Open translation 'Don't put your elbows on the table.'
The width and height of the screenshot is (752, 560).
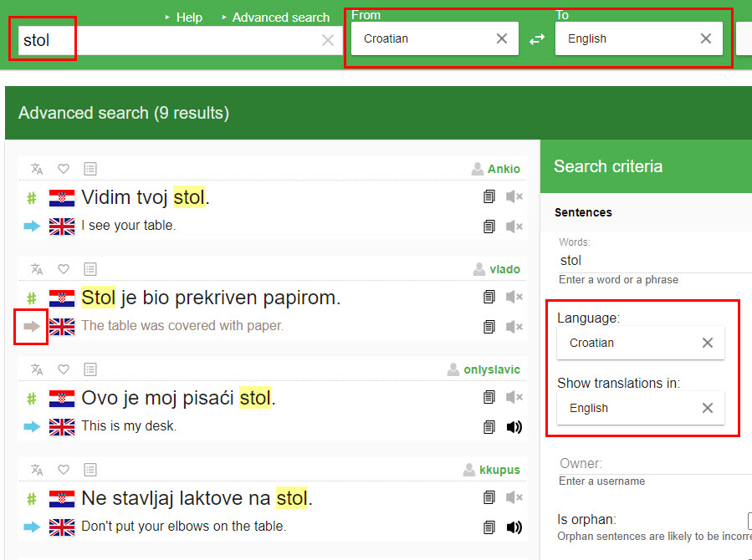coord(184,526)
